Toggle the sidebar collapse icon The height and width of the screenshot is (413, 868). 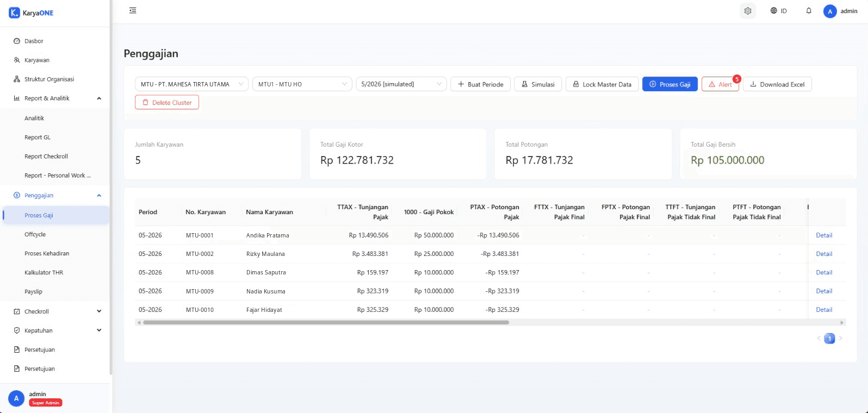[133, 10]
